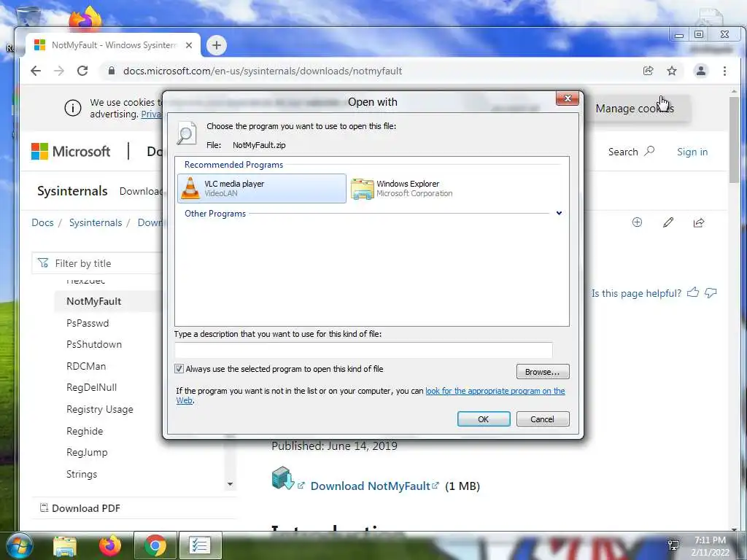Close the NotMyFault tab
The image size is (747, 560).
(x=189, y=45)
